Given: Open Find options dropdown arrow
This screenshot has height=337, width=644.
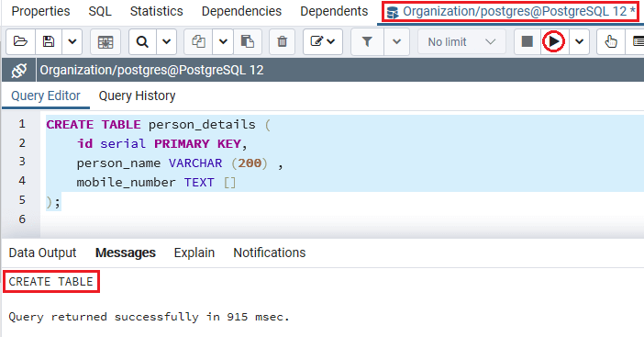Looking at the screenshot, I should pyautogui.click(x=166, y=41).
